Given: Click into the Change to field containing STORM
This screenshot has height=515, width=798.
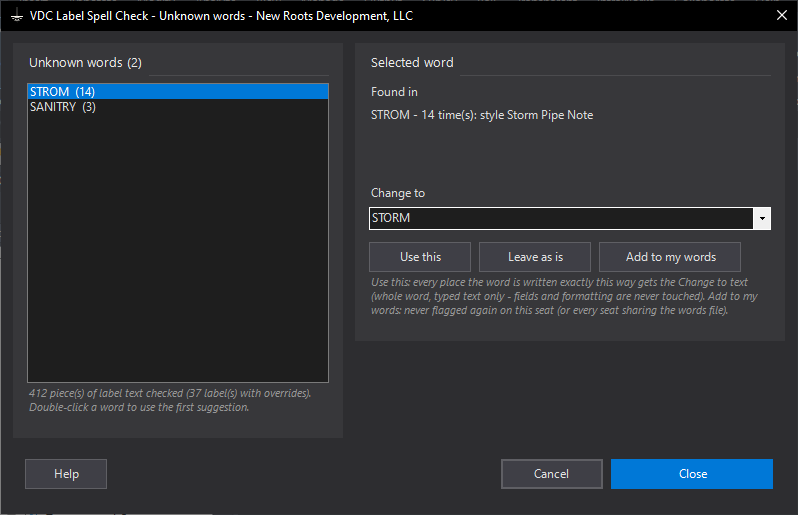Looking at the screenshot, I should [x=561, y=218].
